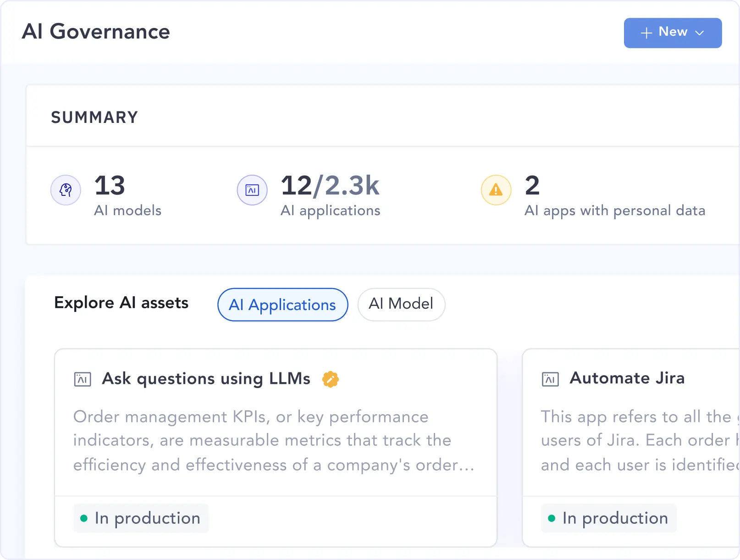
Task: Switch to the AI Model tab
Action: click(401, 304)
